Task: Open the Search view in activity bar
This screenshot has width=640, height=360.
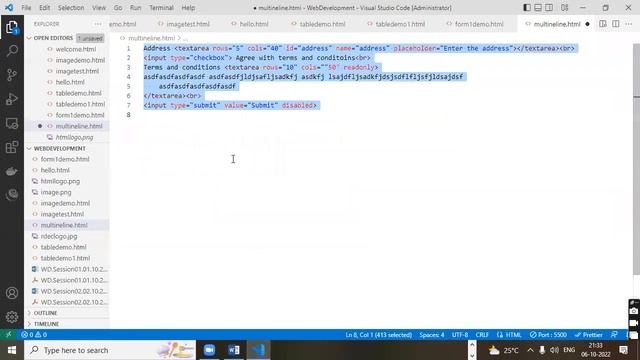Action: (x=12, y=51)
